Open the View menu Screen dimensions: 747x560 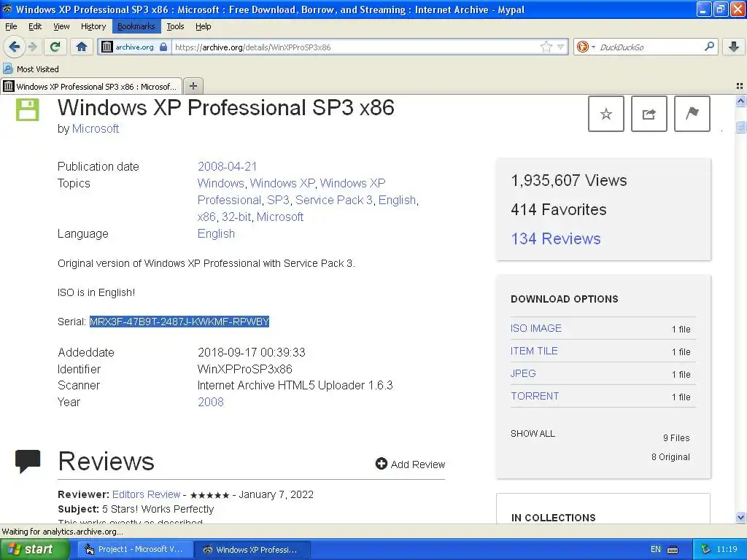[61, 26]
